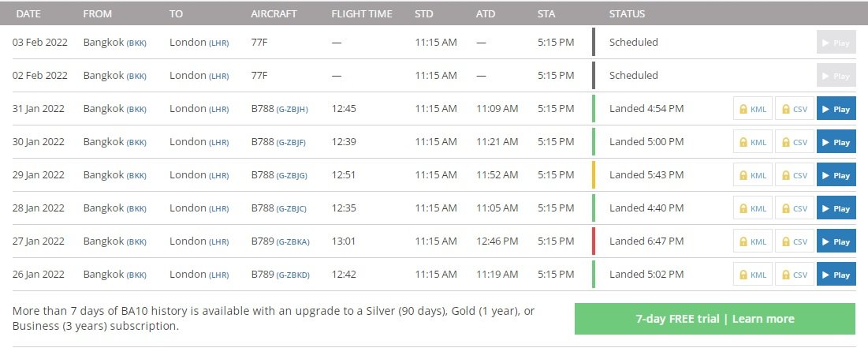Click the STATUS column header
Viewport: 868px width, 348px height.
[627, 13]
